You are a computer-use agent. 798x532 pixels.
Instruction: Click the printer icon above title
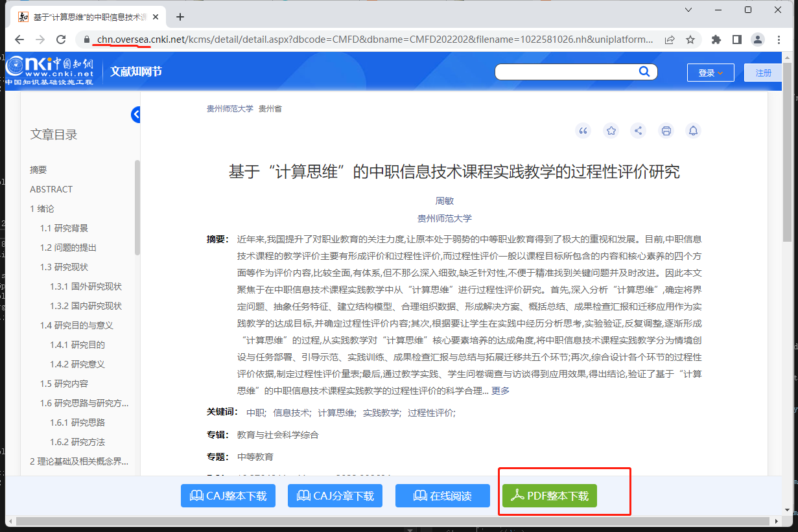point(666,131)
